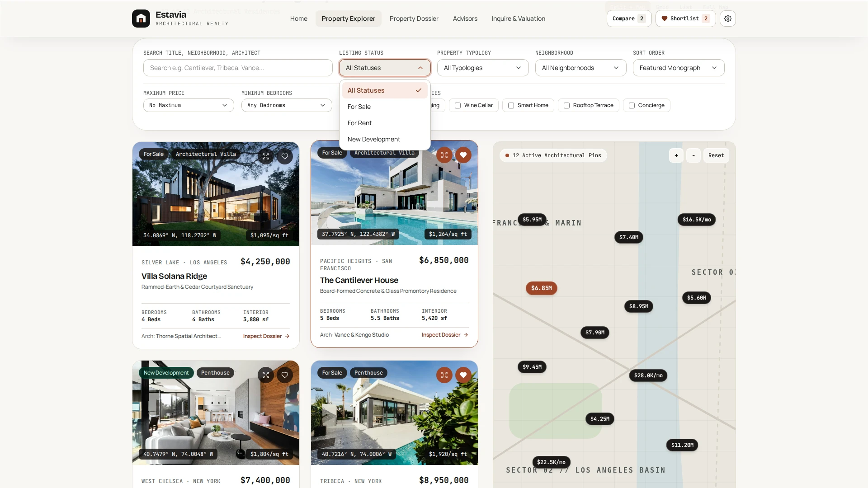Open the Property Typology dropdown
The width and height of the screenshot is (868, 488).
(483, 68)
